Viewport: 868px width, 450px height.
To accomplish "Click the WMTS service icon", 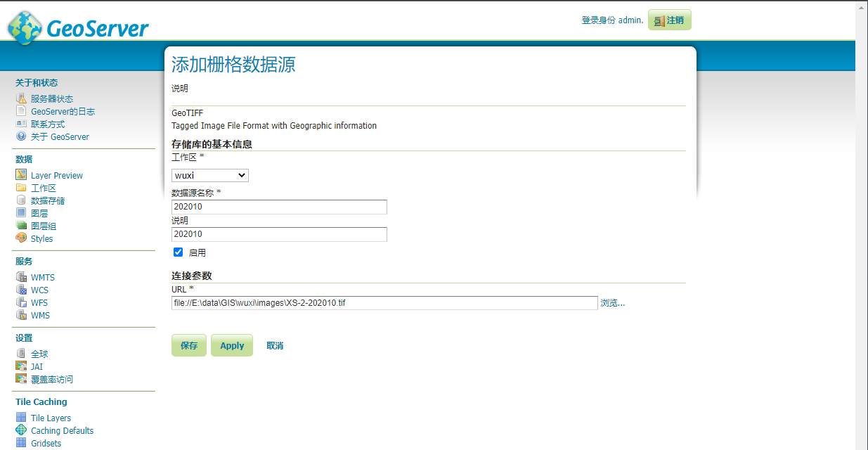I will pos(21,277).
